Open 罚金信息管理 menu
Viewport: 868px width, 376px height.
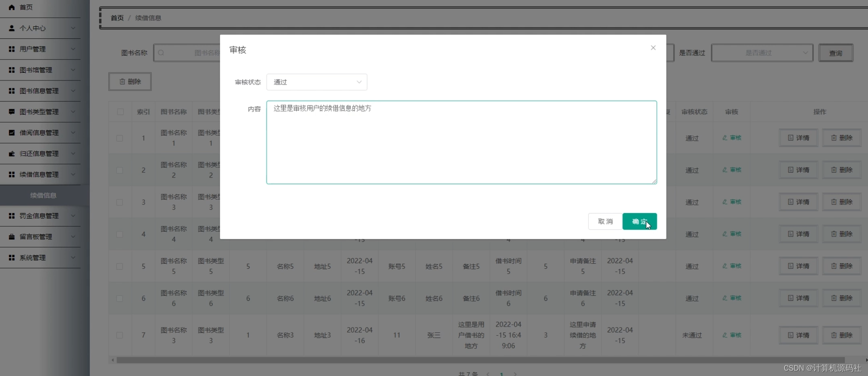[x=40, y=216]
